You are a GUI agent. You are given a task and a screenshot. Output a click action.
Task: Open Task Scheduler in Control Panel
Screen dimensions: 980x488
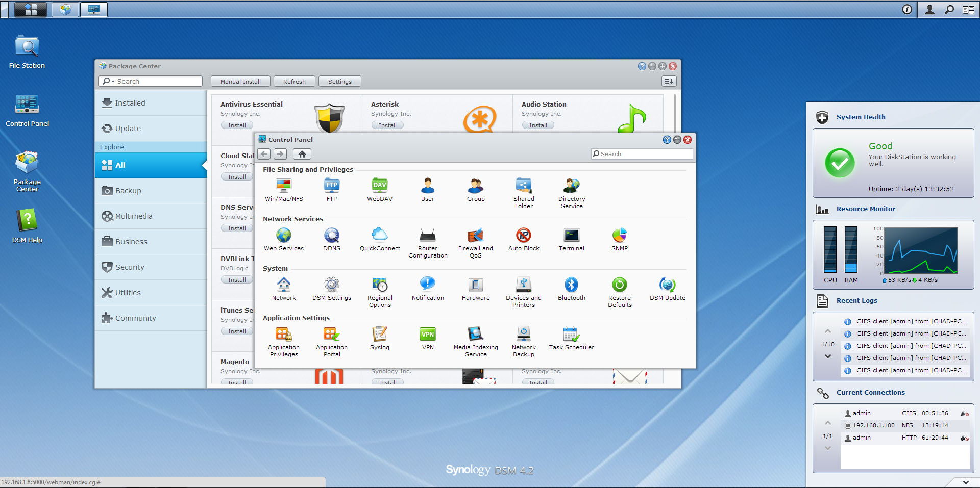[x=571, y=335]
